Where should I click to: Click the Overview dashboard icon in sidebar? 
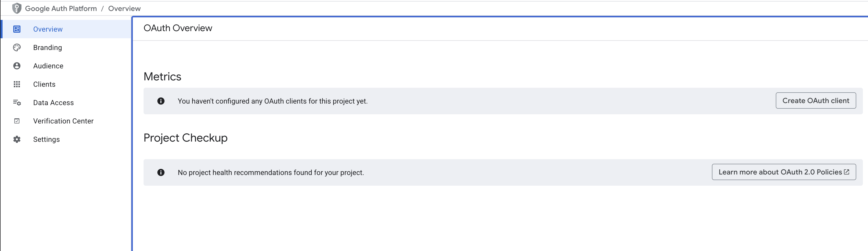[17, 29]
